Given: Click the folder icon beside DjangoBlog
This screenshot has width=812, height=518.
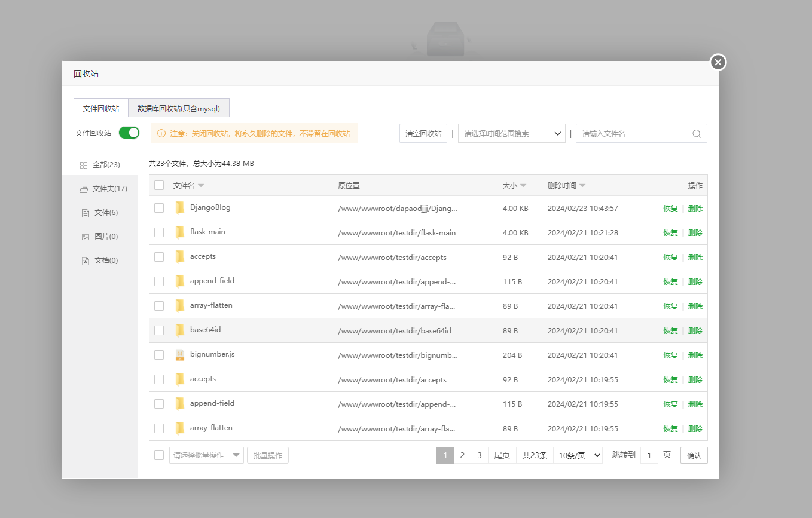Looking at the screenshot, I should [179, 208].
